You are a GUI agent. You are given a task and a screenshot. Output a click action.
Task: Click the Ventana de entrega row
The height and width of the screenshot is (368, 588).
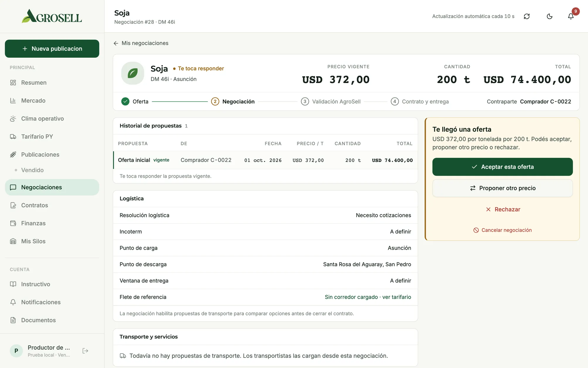click(x=265, y=281)
